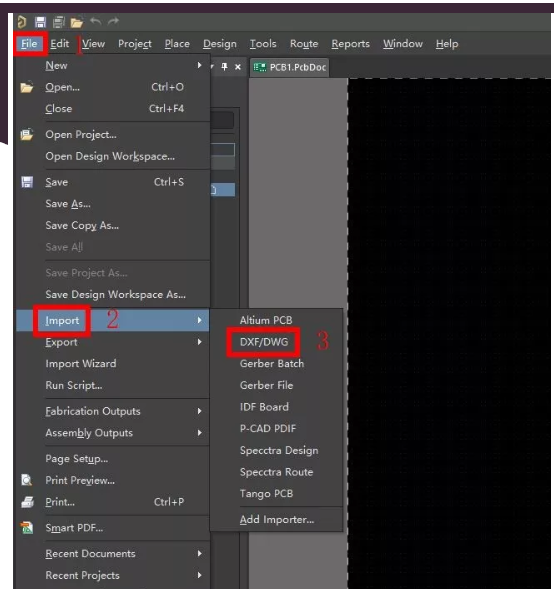Viewport: 554px width, 589px height.
Task: Expand the New submenu arrow
Action: click(x=199, y=65)
